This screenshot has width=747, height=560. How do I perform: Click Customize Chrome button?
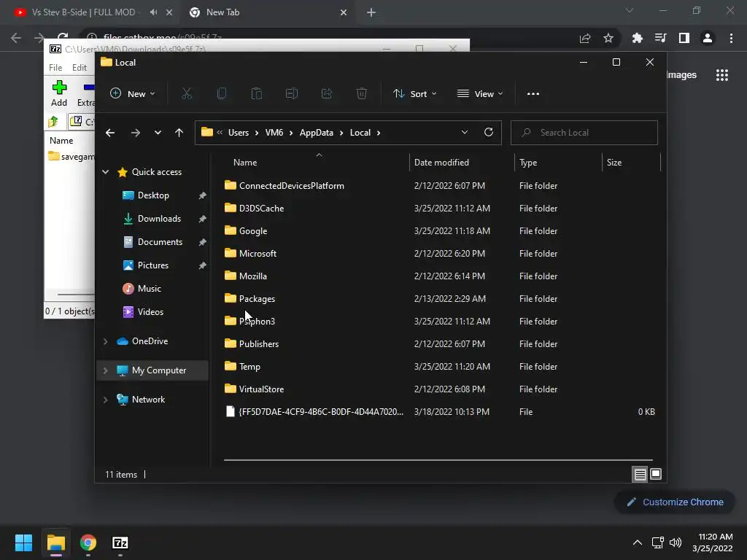(x=675, y=502)
